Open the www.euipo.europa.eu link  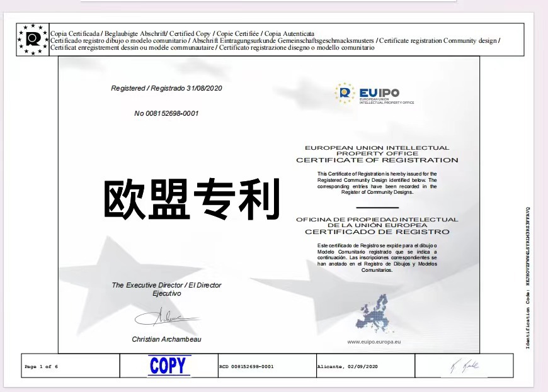tap(374, 342)
